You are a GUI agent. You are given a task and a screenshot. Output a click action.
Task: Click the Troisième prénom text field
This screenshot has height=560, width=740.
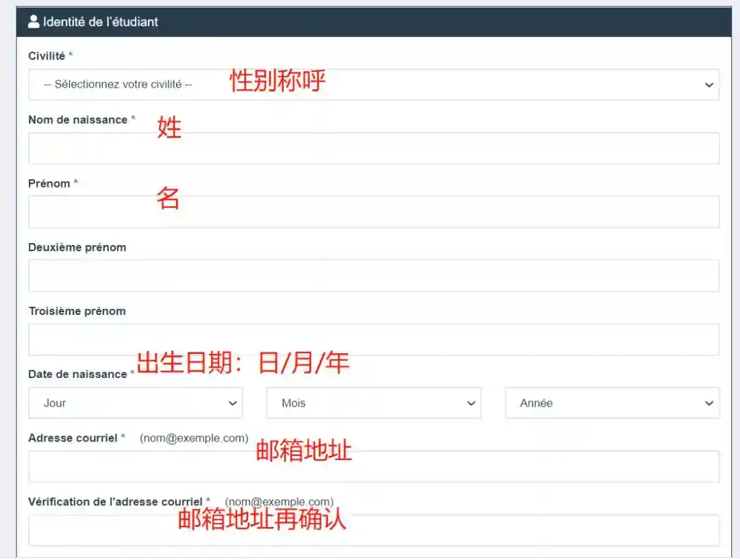coord(373,340)
